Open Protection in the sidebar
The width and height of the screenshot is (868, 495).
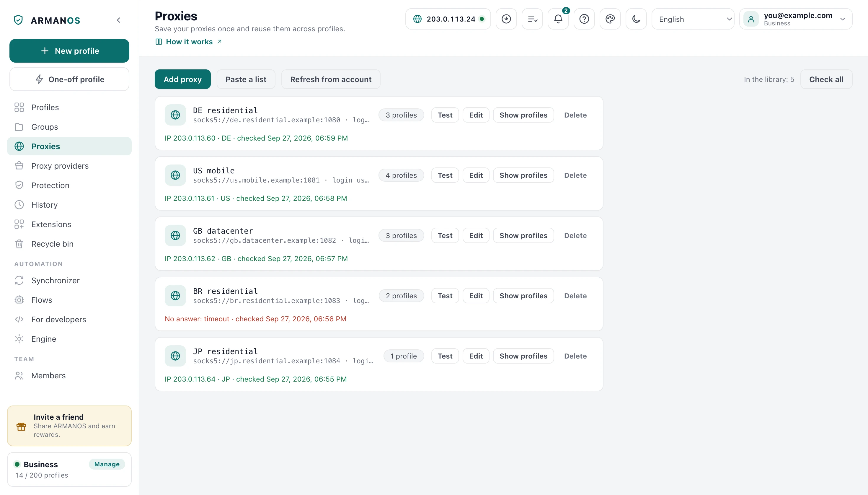click(69, 185)
